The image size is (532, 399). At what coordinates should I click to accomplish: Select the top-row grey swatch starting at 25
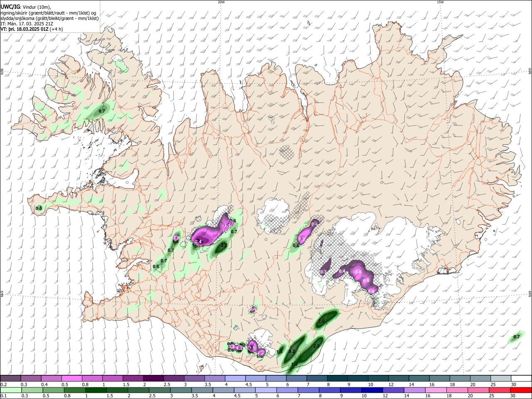point(501,378)
